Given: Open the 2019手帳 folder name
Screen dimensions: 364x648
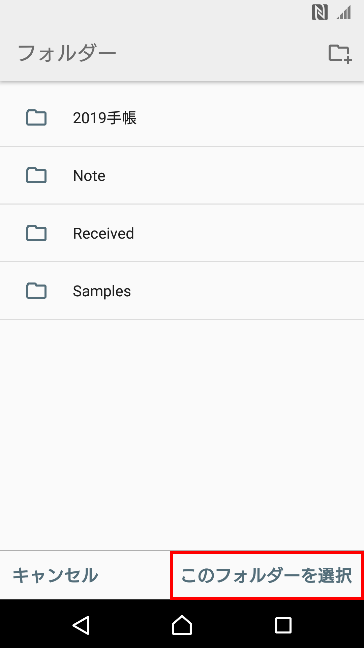Looking at the screenshot, I should [x=105, y=118].
